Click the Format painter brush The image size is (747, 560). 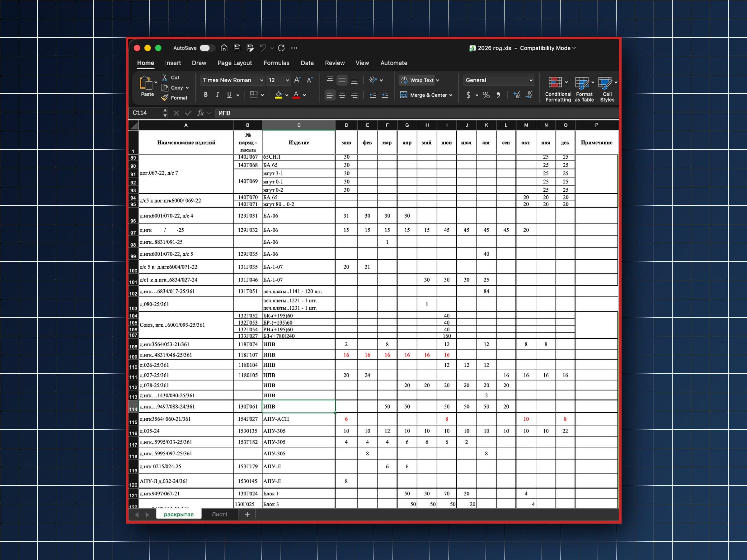click(x=165, y=98)
